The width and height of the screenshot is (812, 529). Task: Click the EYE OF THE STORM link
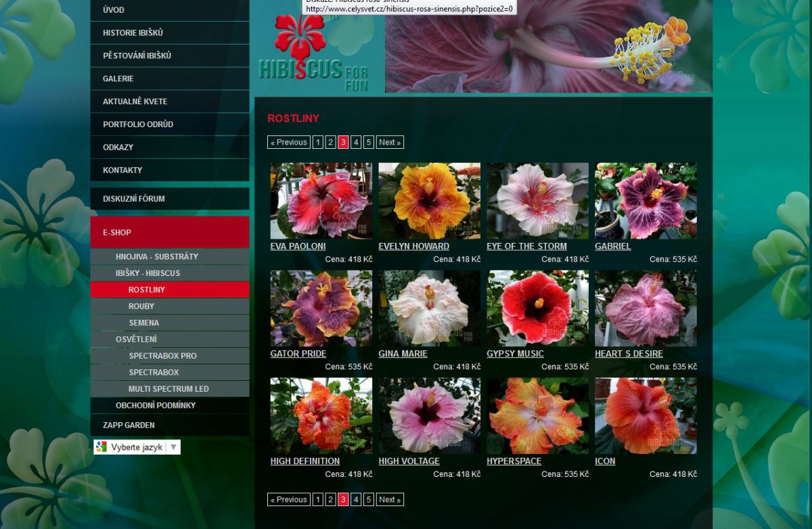pyautogui.click(x=527, y=246)
